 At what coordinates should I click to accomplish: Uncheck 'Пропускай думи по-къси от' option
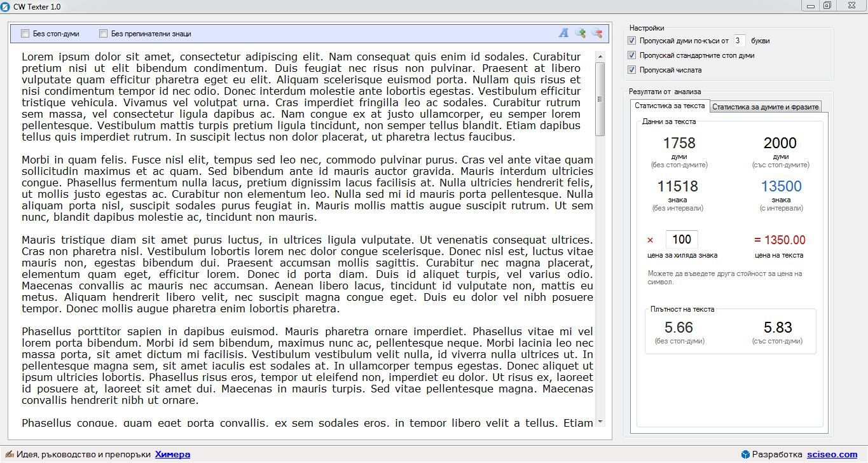click(631, 41)
